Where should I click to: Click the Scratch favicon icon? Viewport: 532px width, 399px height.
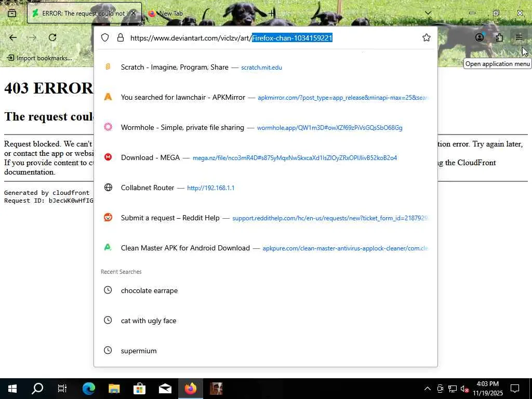[x=108, y=67]
